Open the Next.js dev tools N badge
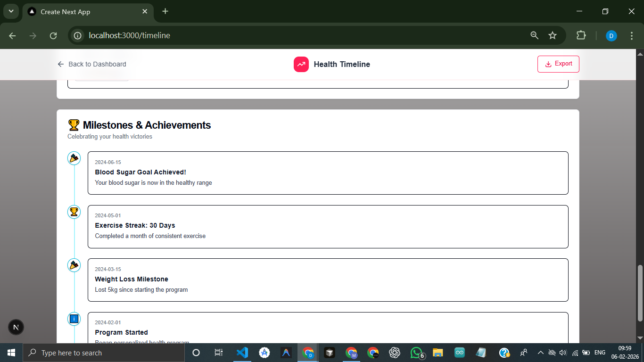 (x=16, y=327)
